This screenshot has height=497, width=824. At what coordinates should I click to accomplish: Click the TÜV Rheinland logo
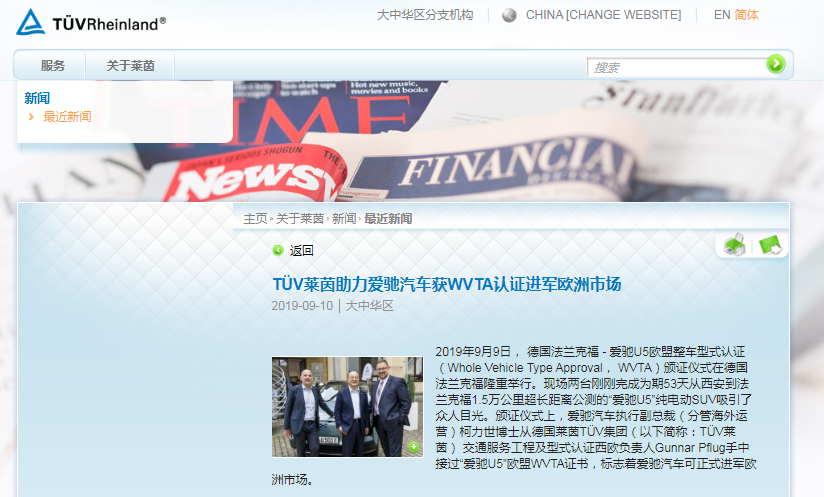91,21
